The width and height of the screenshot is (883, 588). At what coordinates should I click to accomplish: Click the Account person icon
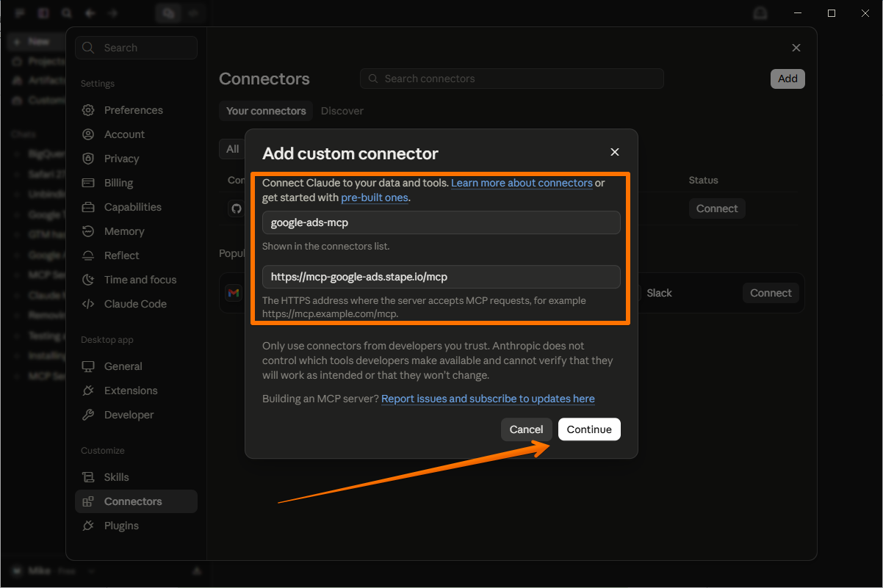88,134
